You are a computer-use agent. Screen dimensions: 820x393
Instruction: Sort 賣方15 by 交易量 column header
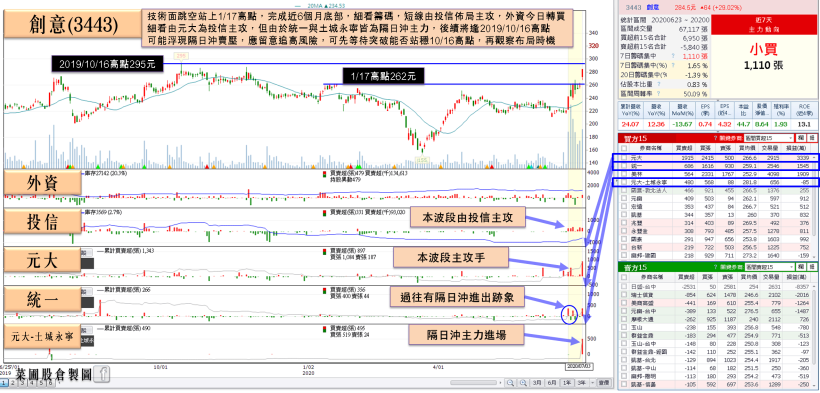click(x=771, y=277)
